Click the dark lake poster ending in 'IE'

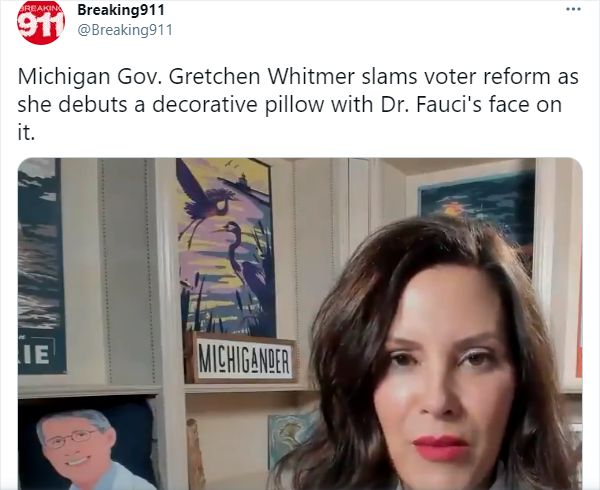pyautogui.click(x=42, y=266)
